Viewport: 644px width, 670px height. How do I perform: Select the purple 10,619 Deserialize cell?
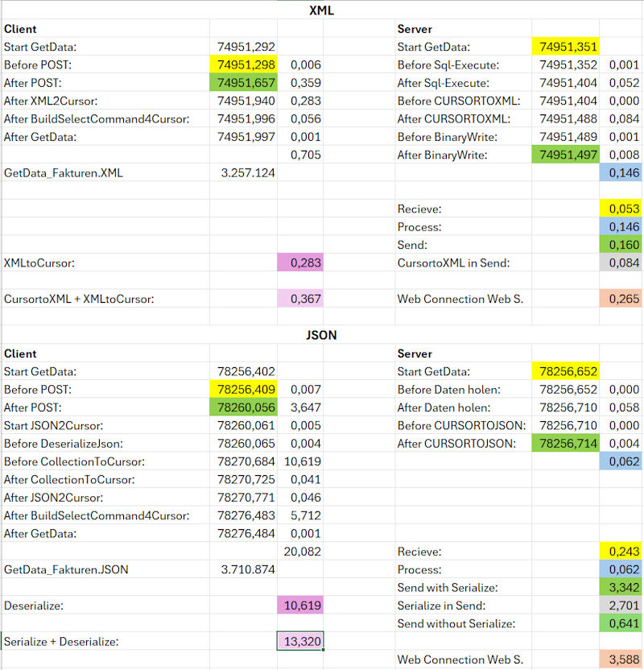(300, 605)
